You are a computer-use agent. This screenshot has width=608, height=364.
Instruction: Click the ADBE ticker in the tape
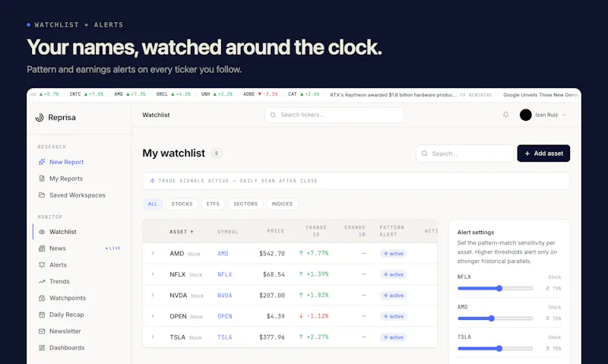[x=260, y=94]
